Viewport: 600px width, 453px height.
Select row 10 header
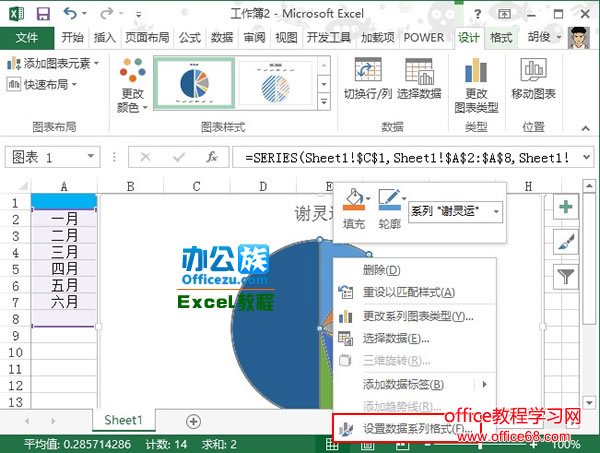(15, 352)
